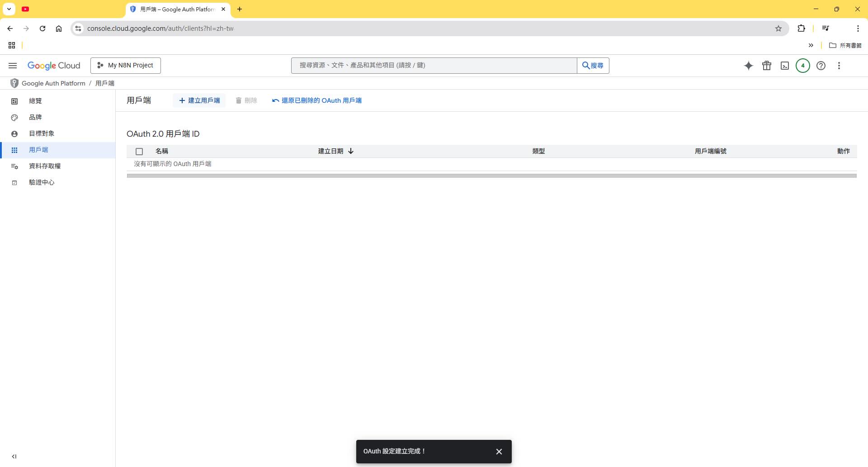
Task: Open the browser tab list dropdown
Action: click(9, 9)
